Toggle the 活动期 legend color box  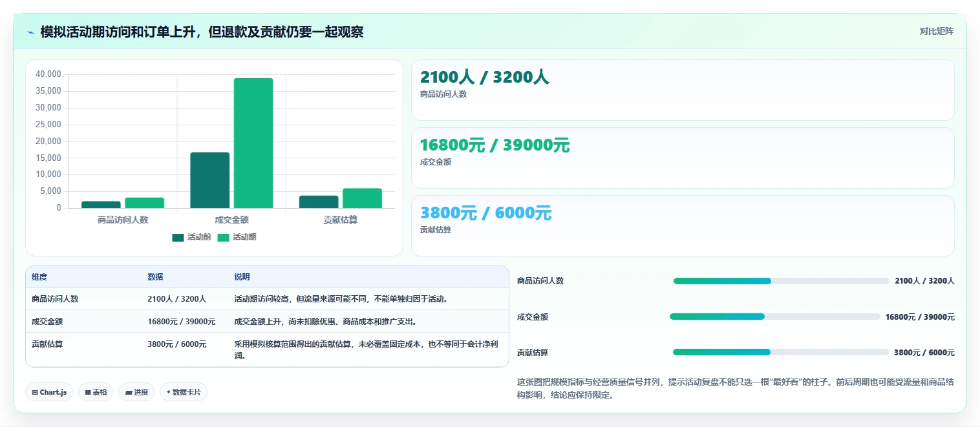pos(223,238)
